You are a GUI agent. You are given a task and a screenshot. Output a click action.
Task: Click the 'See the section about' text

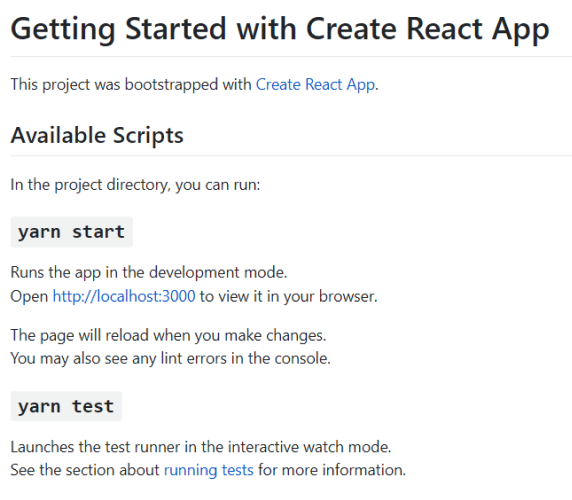85,470
